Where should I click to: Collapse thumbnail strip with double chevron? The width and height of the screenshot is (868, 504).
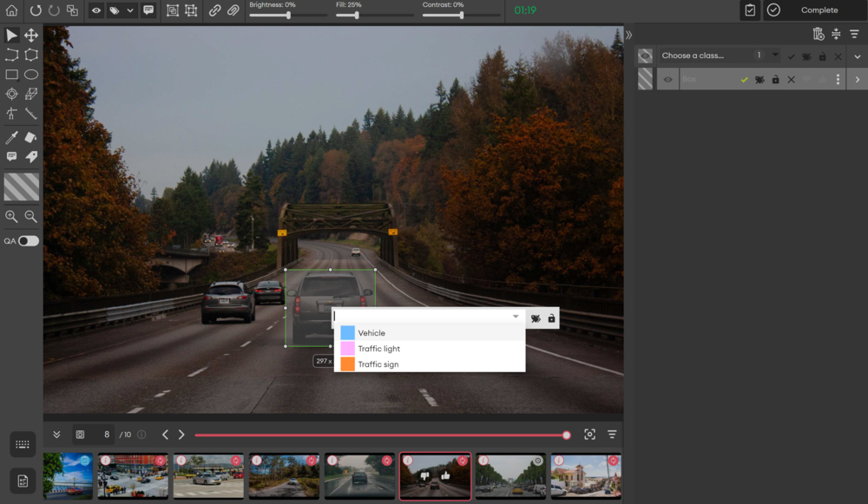coord(56,435)
